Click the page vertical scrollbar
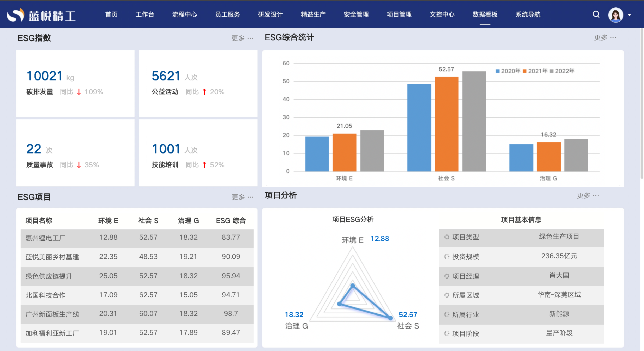The width and height of the screenshot is (644, 351). (641, 103)
